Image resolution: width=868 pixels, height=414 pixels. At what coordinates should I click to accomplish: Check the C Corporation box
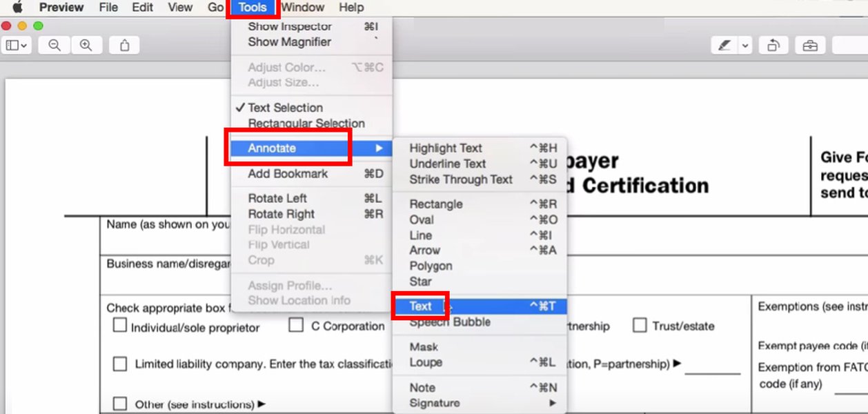pyautogui.click(x=296, y=325)
